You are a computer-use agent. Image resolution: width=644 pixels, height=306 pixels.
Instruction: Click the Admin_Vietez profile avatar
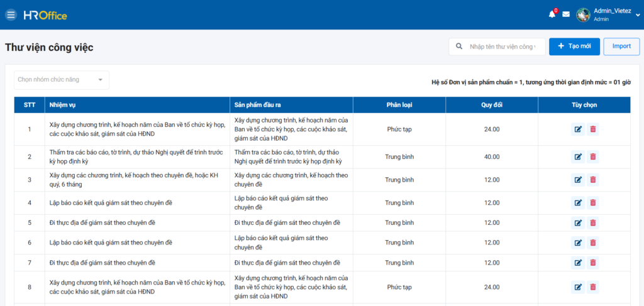click(584, 15)
